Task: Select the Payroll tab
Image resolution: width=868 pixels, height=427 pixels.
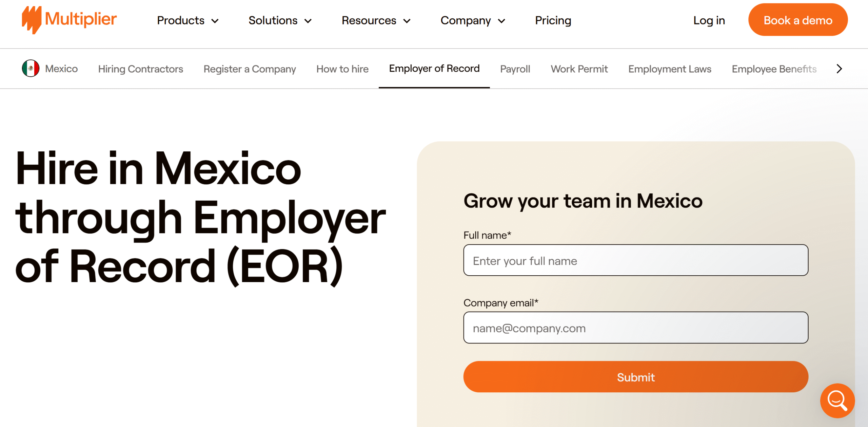Action: point(515,69)
